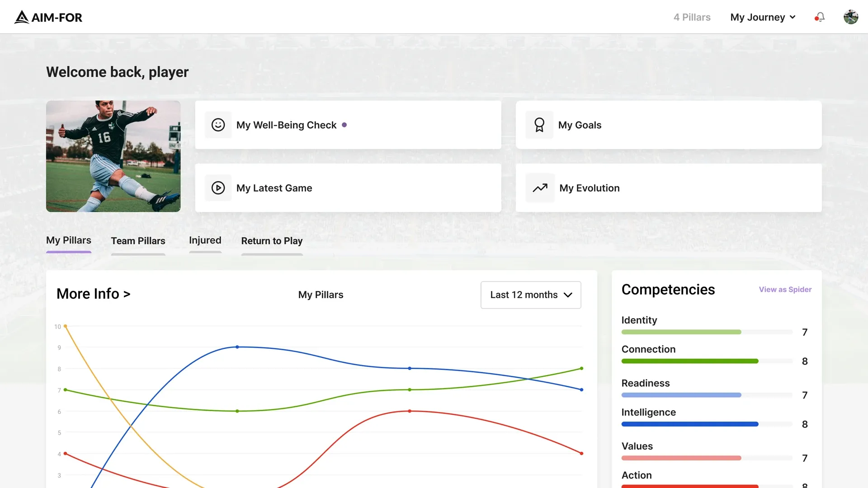Switch to the Team Pillars tab
Image resolution: width=868 pixels, height=488 pixels.
point(138,241)
